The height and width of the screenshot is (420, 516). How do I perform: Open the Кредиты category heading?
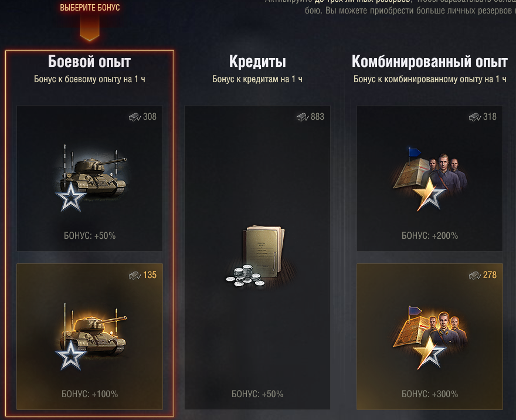pyautogui.click(x=257, y=62)
